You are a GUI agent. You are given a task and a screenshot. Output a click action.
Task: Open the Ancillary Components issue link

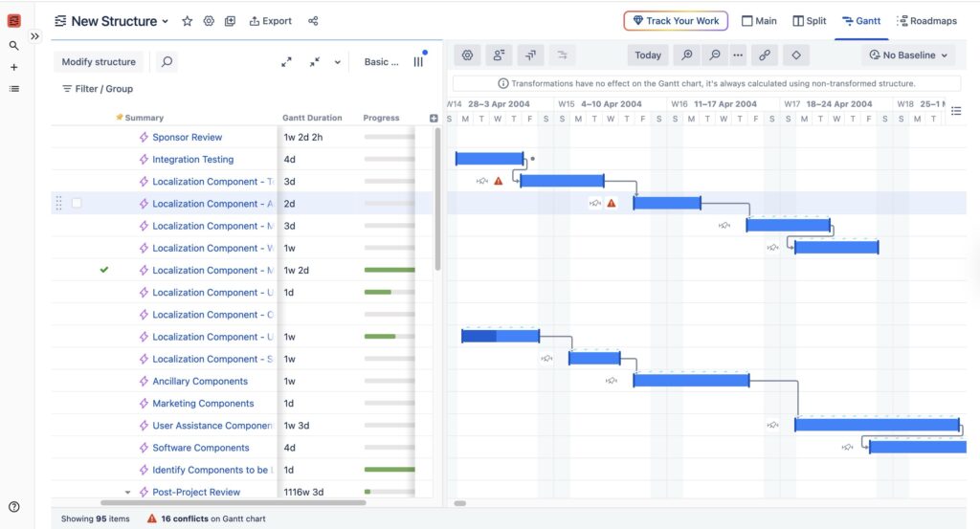tap(200, 381)
